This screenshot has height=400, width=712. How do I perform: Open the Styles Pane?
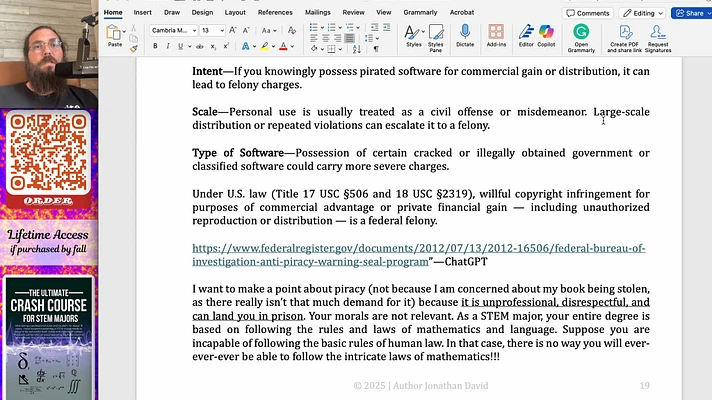tap(435, 38)
